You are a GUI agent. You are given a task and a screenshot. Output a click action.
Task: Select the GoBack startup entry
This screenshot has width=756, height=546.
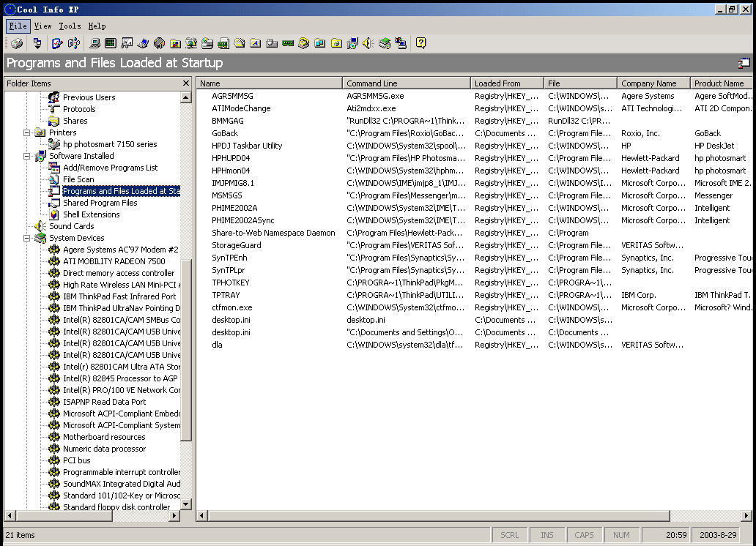225,133
